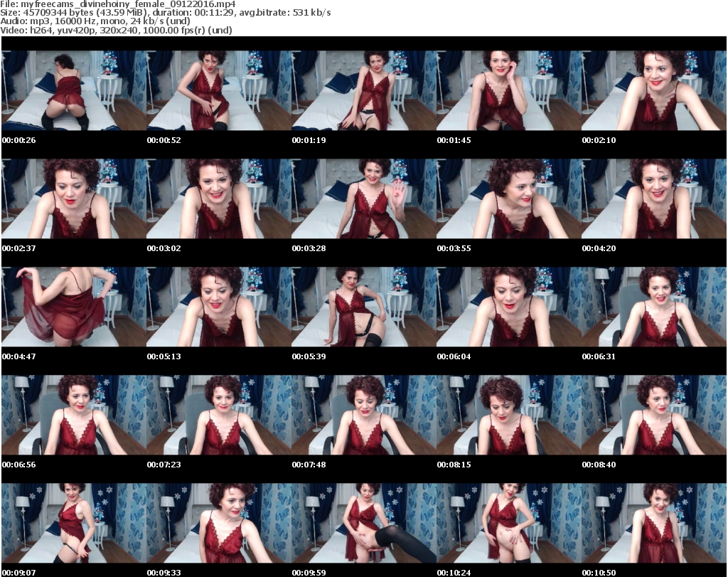Open the frame labeled 00:02:10
This screenshot has height=577, width=728.
point(653,90)
